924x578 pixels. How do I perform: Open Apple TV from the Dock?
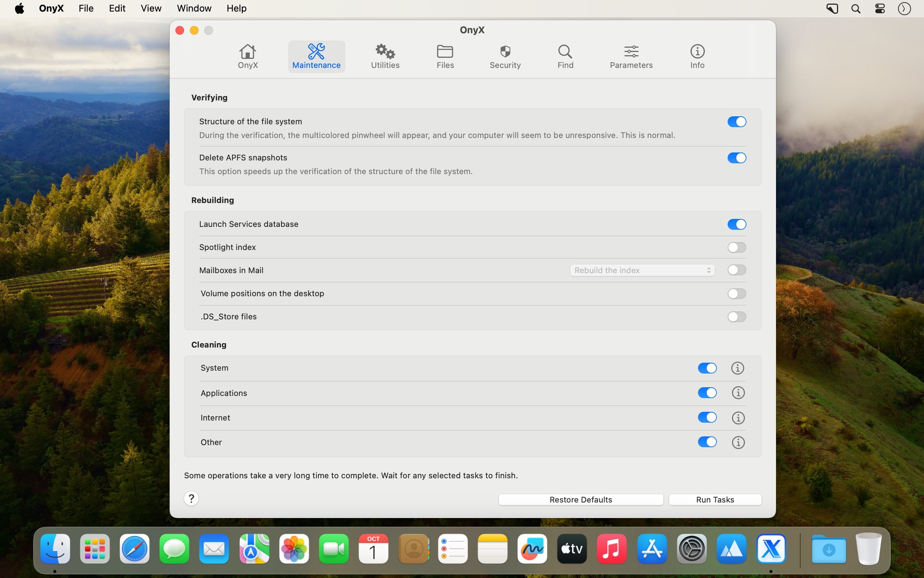pos(572,549)
